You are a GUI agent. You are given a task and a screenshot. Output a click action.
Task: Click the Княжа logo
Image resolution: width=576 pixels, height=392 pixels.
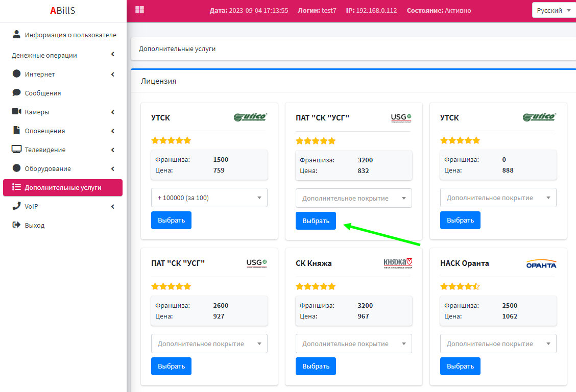pyautogui.click(x=398, y=263)
